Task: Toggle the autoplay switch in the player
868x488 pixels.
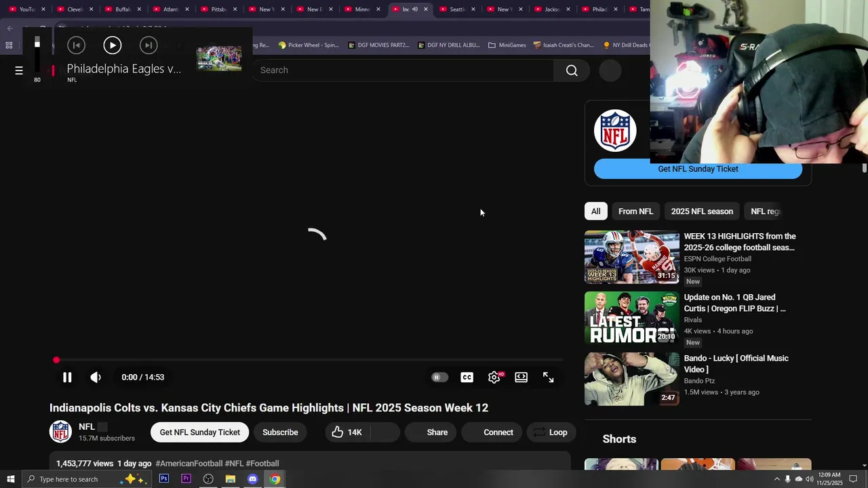Action: click(439, 378)
